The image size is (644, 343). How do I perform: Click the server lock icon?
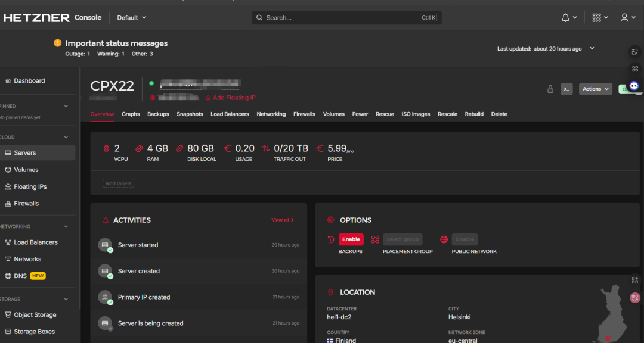tap(550, 89)
